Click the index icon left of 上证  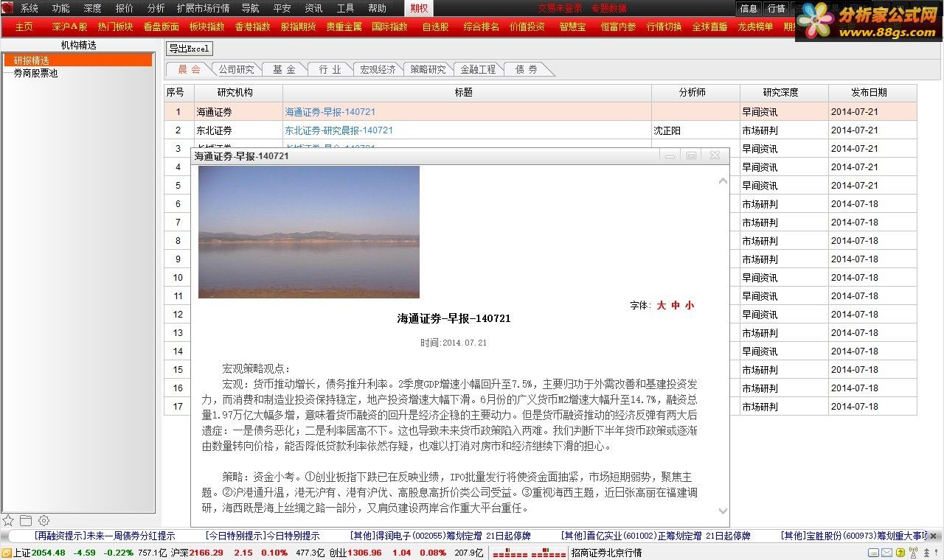coord(6,553)
